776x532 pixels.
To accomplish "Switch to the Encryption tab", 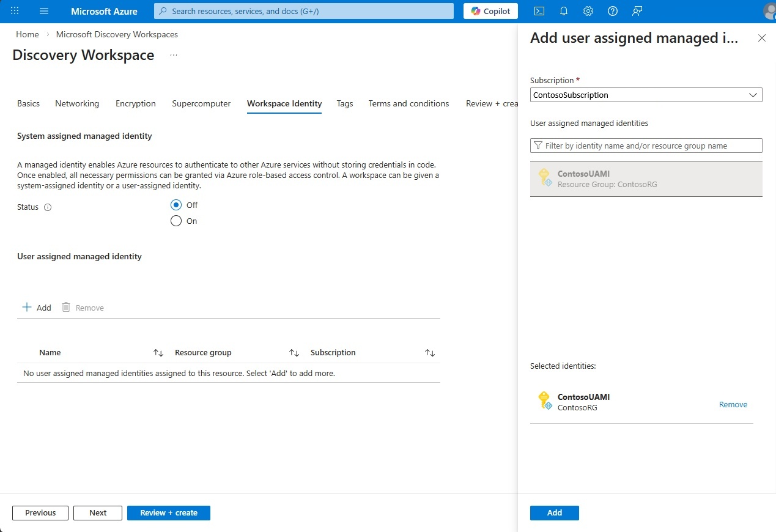I will tap(136, 103).
